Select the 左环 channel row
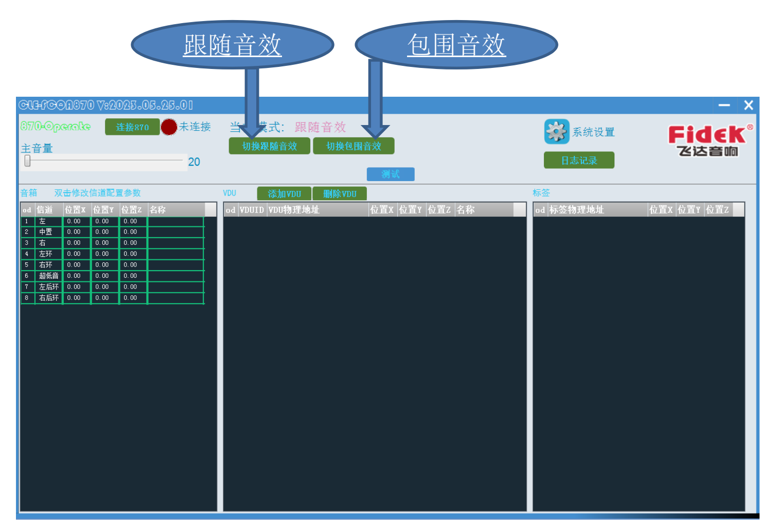776x532 pixels. [112, 254]
